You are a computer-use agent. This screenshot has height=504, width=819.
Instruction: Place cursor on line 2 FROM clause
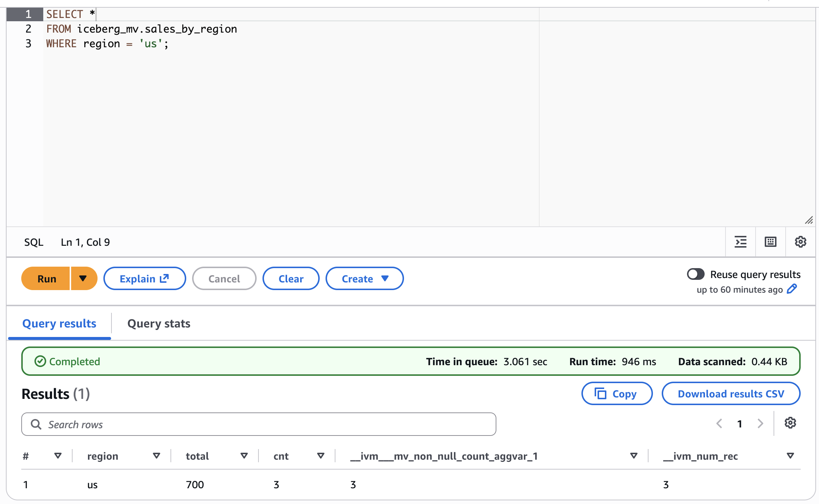142,29
